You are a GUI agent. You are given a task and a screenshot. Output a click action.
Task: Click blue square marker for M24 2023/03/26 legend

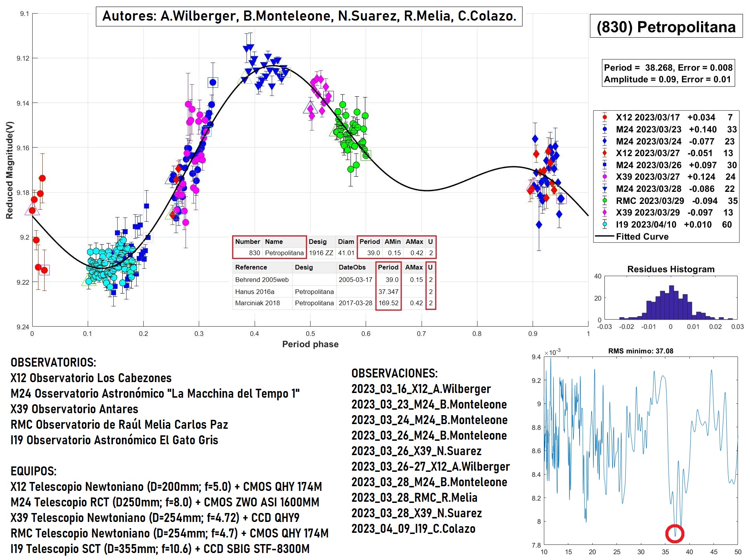(x=604, y=165)
